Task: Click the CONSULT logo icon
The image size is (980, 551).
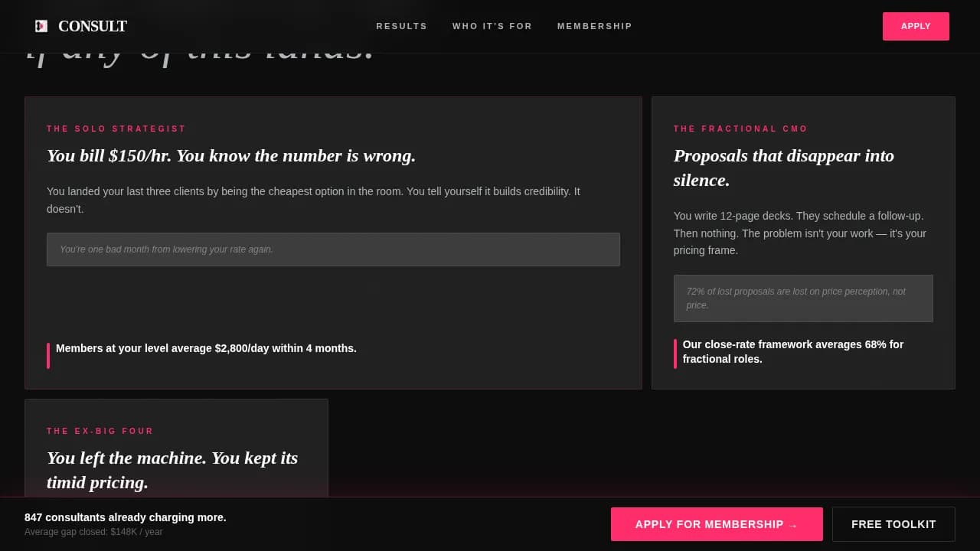Action: (41, 26)
